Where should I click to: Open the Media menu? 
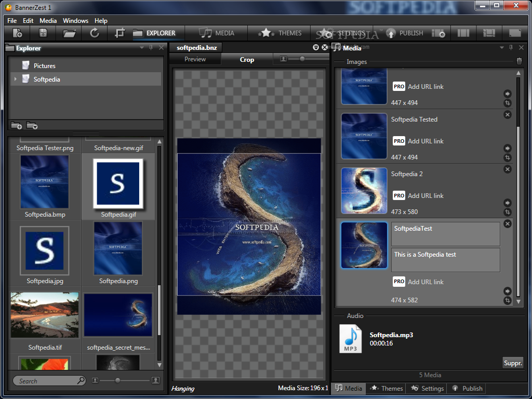(x=48, y=21)
